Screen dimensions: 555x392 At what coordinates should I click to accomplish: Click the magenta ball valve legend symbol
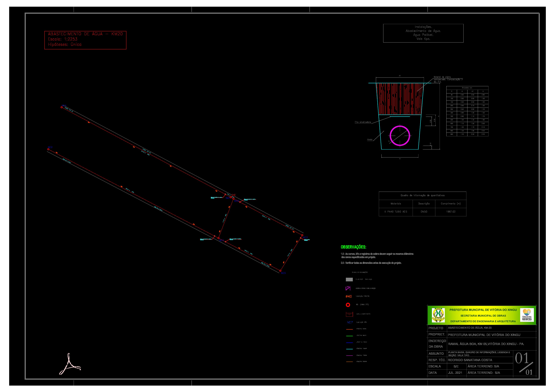pos(348,288)
